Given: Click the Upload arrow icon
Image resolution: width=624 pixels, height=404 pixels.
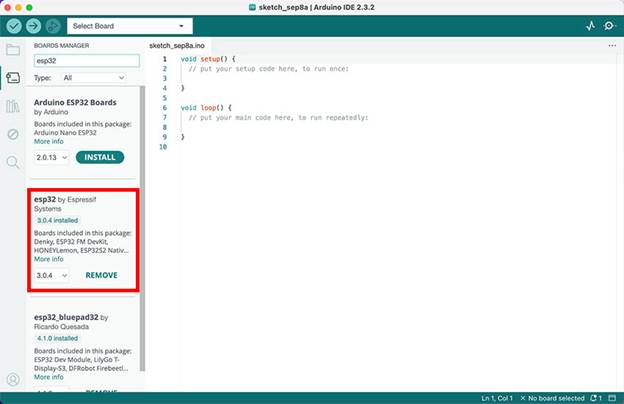Looking at the screenshot, I should pyautogui.click(x=33, y=26).
